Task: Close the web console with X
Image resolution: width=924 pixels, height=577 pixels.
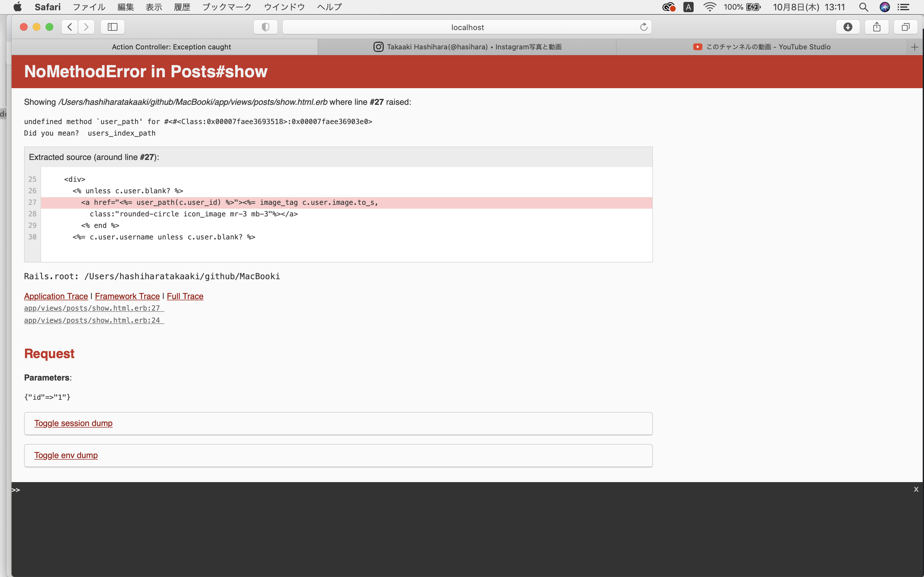Action: click(916, 489)
